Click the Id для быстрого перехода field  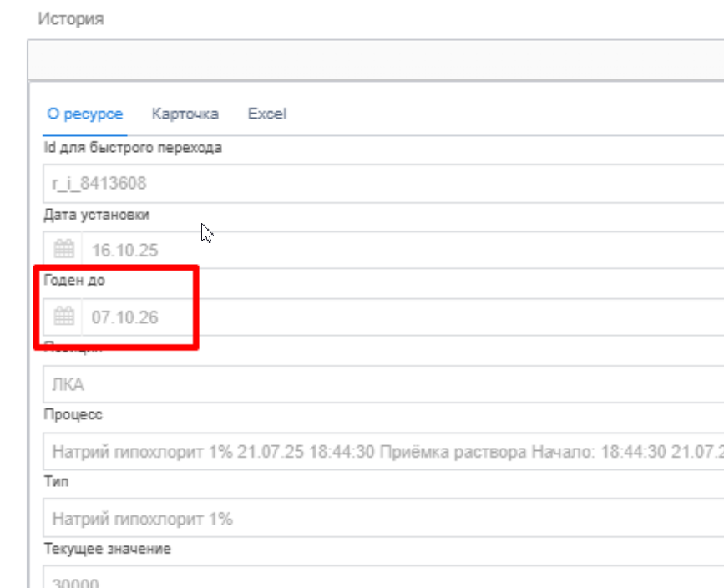tap(383, 183)
